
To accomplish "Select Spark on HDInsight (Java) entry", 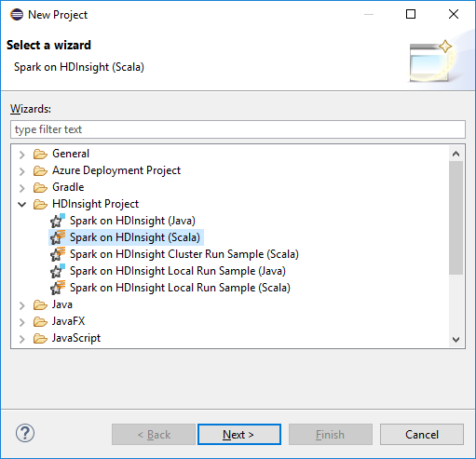I will point(132,221).
